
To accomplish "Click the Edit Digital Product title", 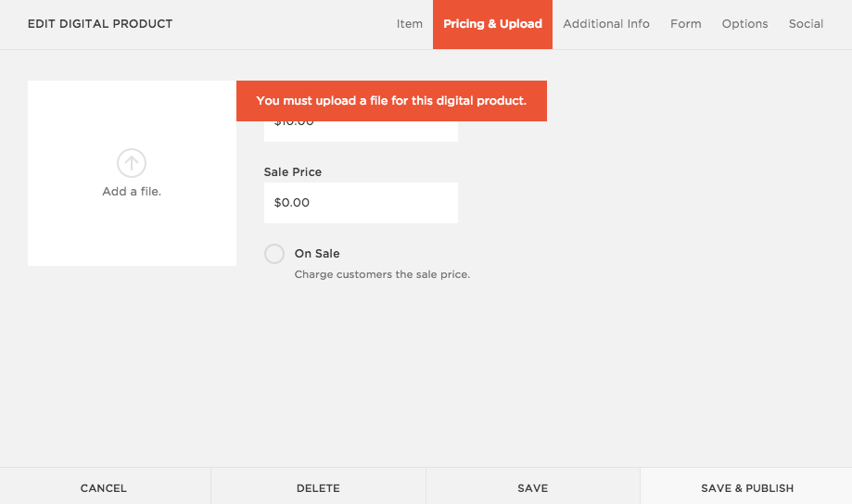I will point(100,24).
